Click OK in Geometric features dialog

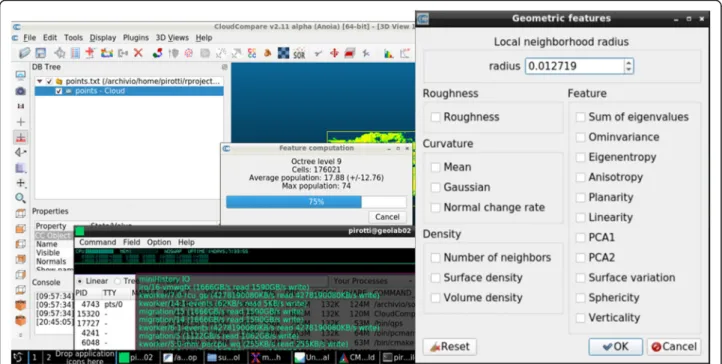point(615,347)
